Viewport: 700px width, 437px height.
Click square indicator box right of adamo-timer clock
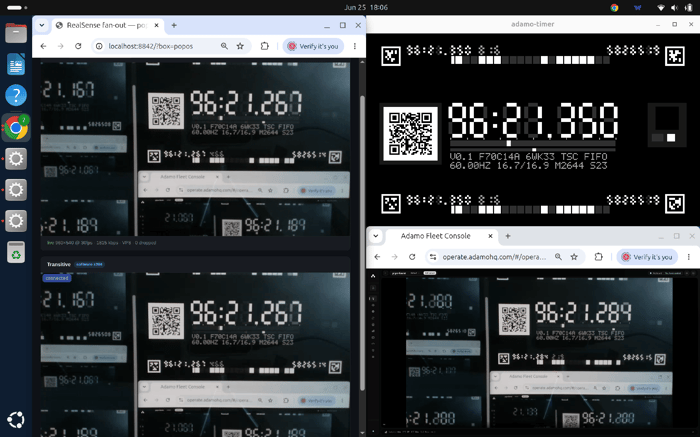click(667, 125)
